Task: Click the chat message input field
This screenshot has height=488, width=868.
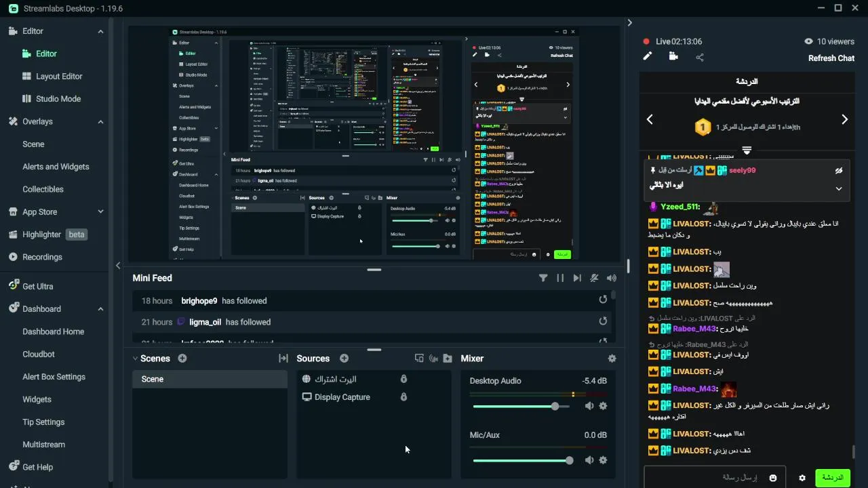Action: 714,478
